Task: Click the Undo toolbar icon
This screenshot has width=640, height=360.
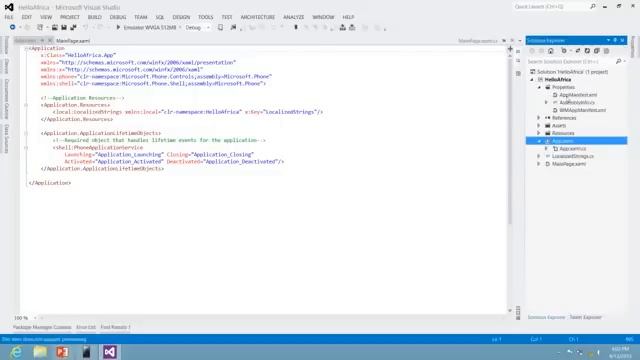Action: [x=86, y=27]
